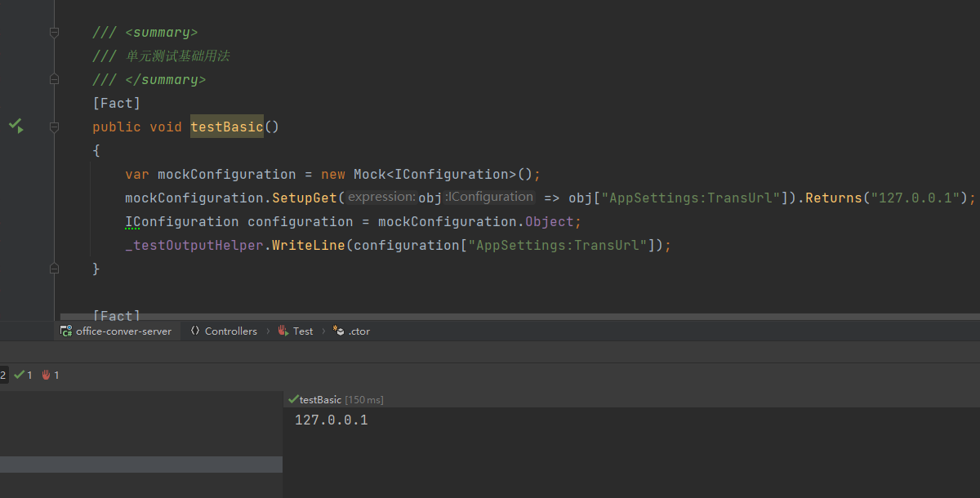The width and height of the screenshot is (980, 498).
Task: Collapse the testBasic method fold marker
Action: pyautogui.click(x=54, y=127)
